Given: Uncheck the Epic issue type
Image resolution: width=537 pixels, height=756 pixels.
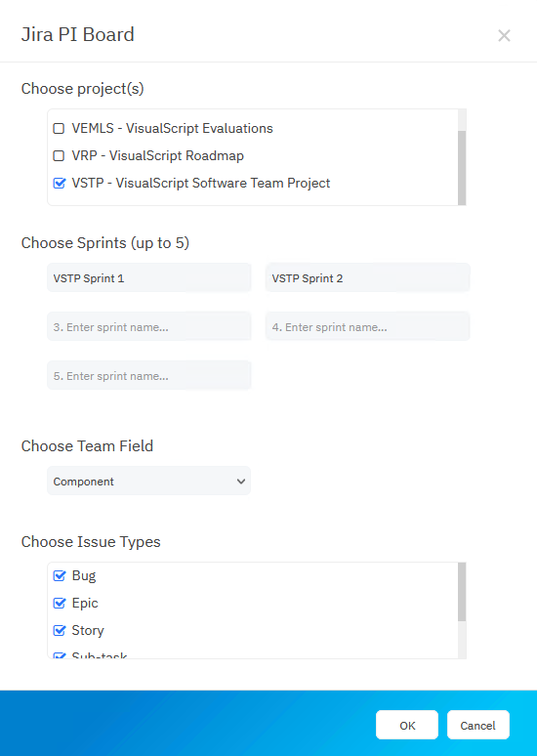Looking at the screenshot, I should click(x=59, y=604).
